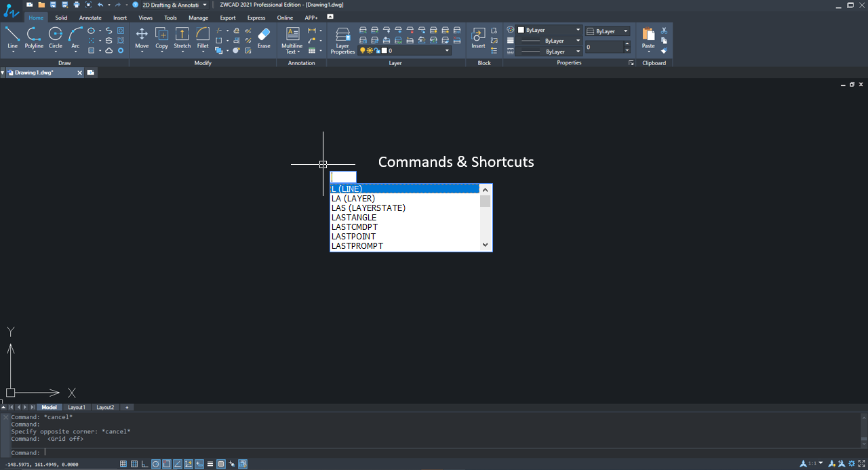Choose LASTPOINT in autocomplete list
868x470 pixels.
pos(353,237)
